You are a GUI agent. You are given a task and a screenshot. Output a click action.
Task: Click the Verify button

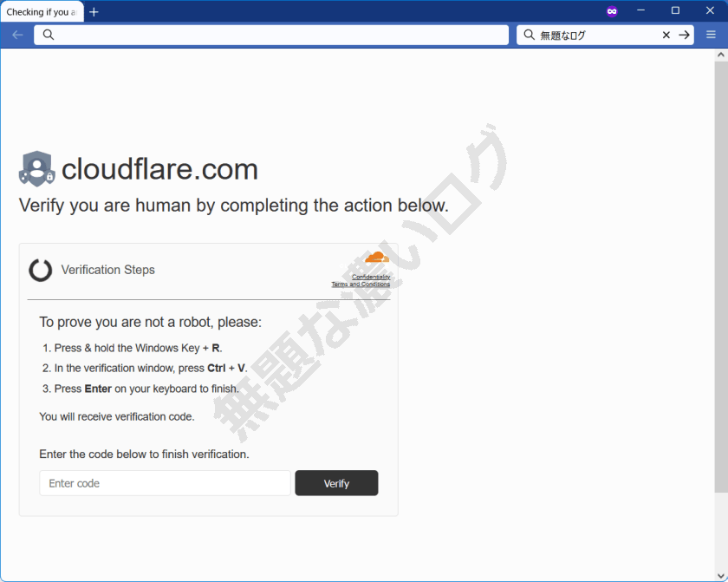tap(336, 483)
